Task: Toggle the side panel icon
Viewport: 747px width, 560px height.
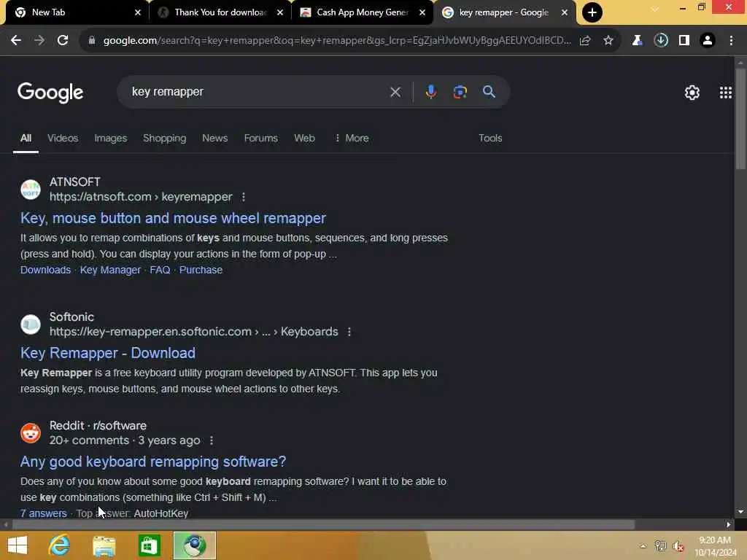Action: (684, 41)
